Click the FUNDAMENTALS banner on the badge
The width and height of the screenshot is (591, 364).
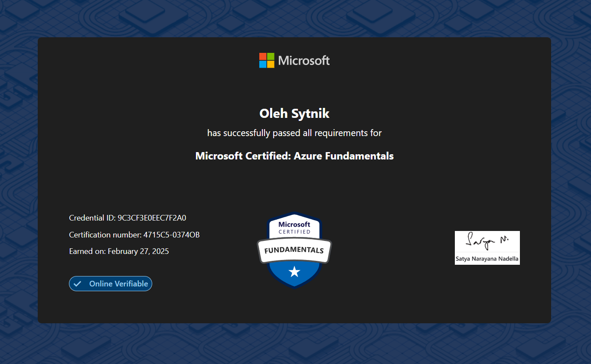click(294, 250)
